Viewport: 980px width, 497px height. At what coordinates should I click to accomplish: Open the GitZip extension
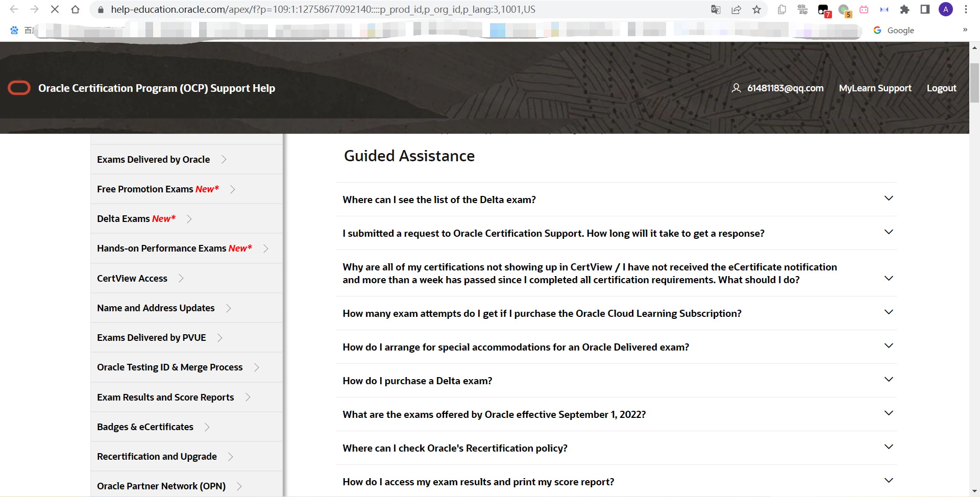coord(802,10)
